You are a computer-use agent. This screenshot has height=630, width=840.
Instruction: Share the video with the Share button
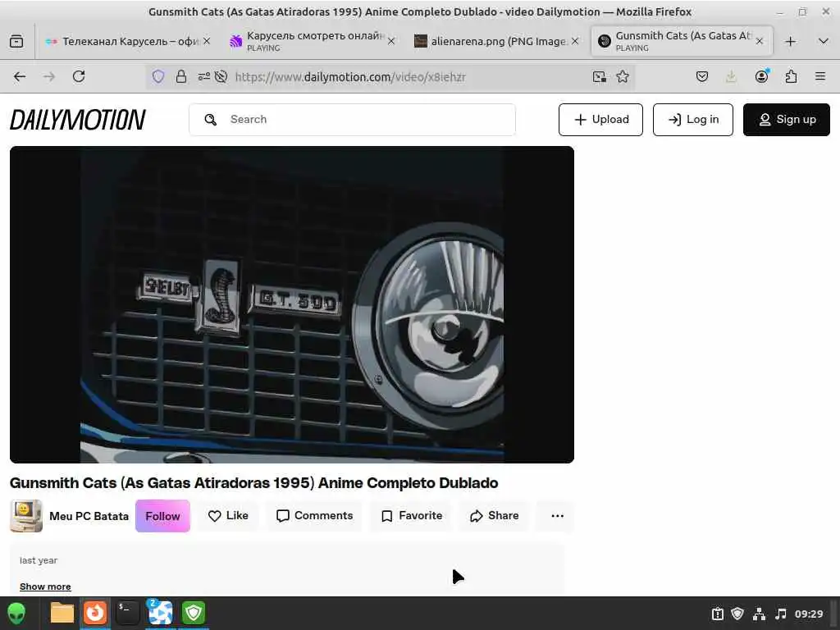(494, 516)
